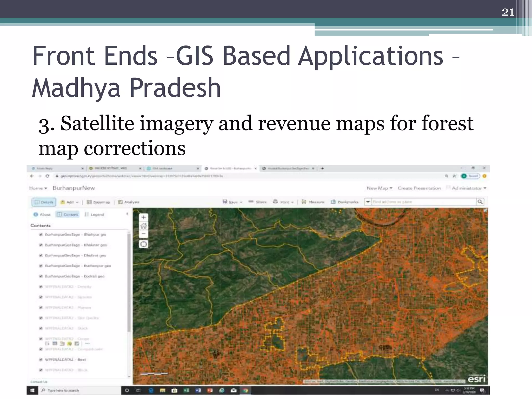The image size is (532, 399).
Task: Toggle Khaknar geo layer checkbox
Action: (41, 245)
